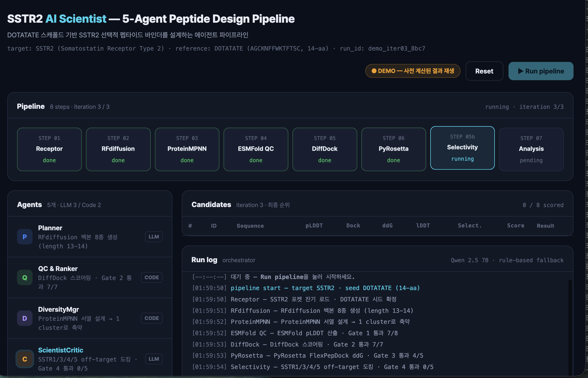Click the Sequence column header

pyautogui.click(x=250, y=226)
